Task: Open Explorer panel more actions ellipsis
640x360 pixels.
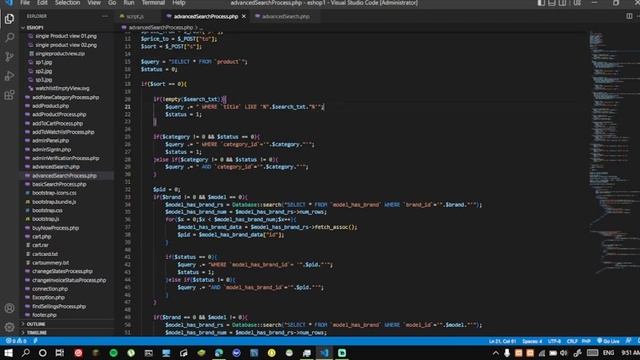Action: pos(105,16)
